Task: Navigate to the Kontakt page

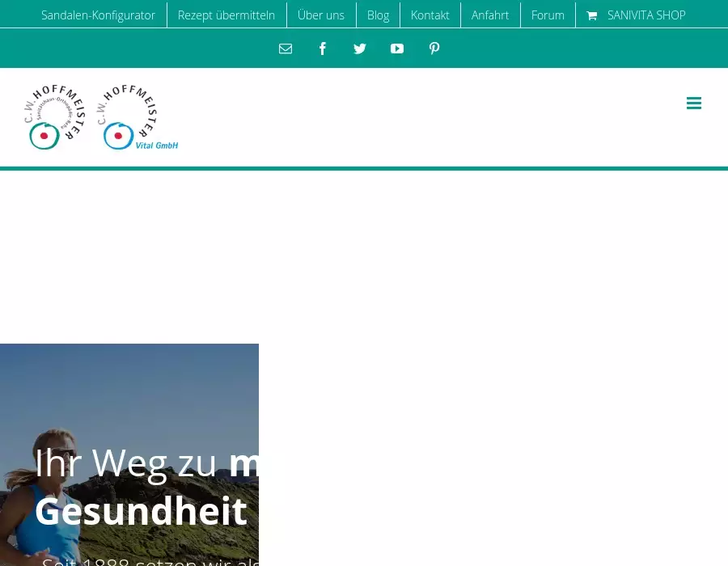Action: click(x=430, y=15)
